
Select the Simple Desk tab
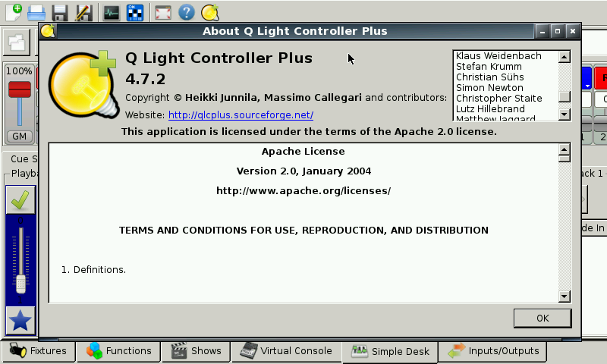point(390,352)
